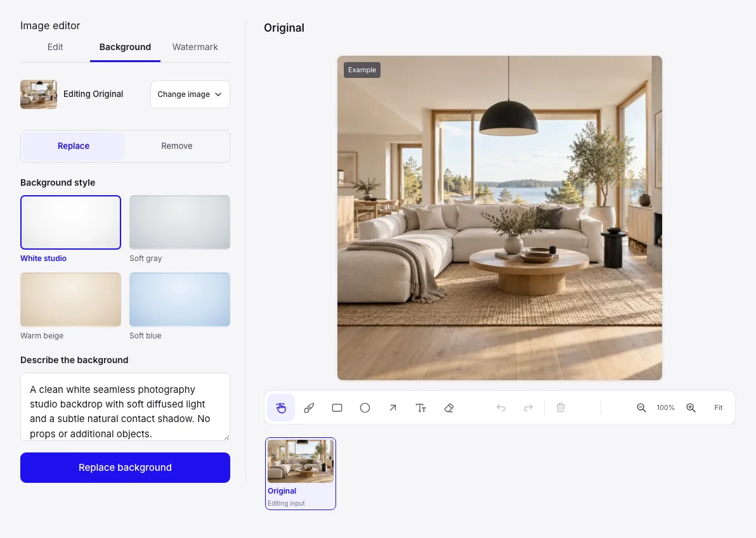Select the rectangle shape tool

click(337, 408)
